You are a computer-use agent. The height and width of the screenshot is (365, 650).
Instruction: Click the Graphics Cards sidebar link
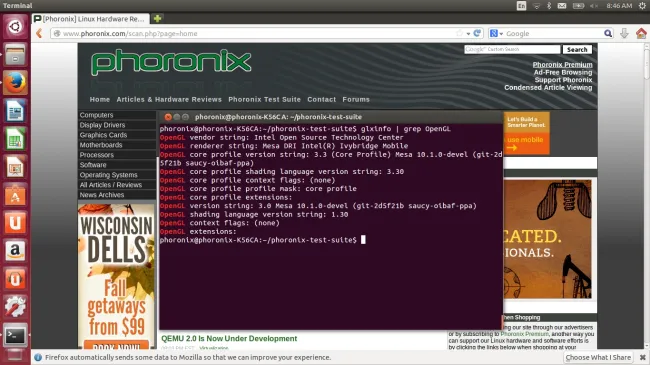tap(103, 135)
